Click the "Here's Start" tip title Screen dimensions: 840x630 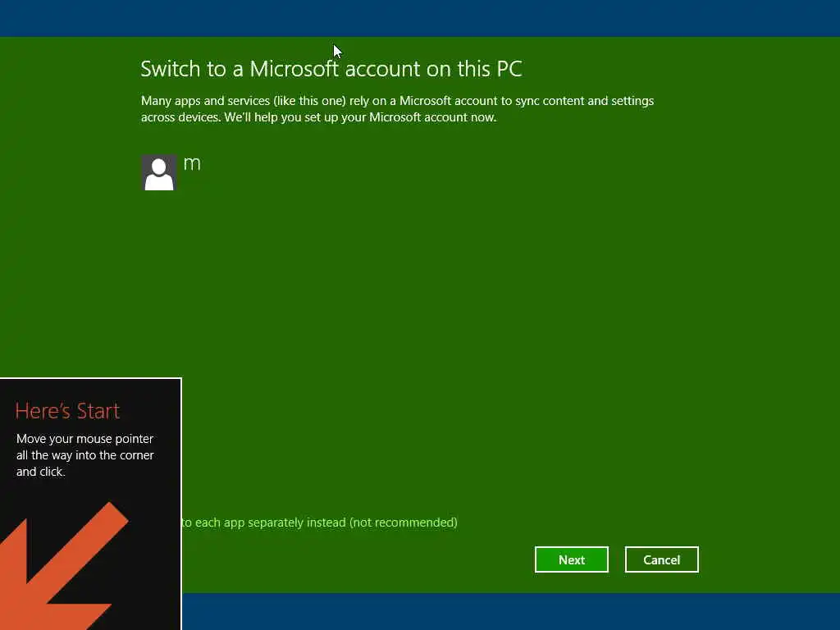pyautogui.click(x=67, y=411)
